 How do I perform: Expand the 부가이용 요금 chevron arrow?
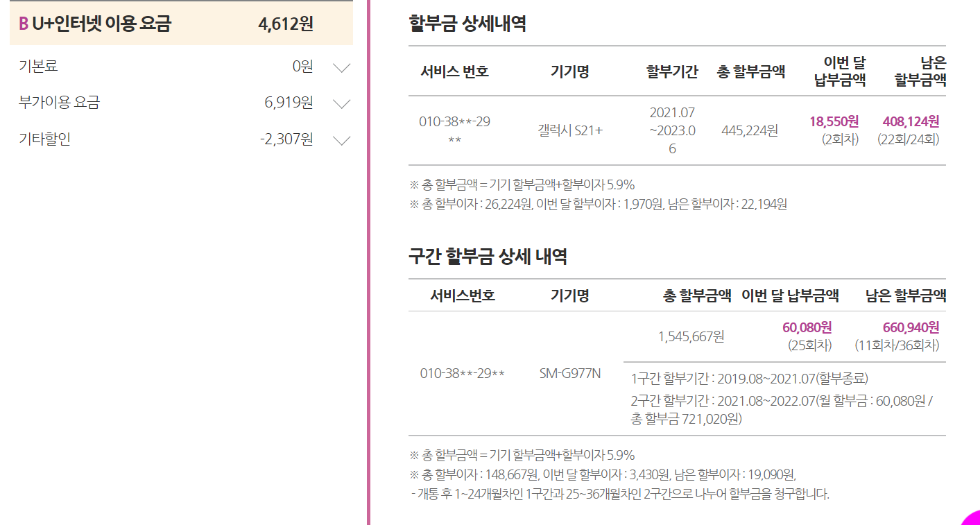(341, 103)
